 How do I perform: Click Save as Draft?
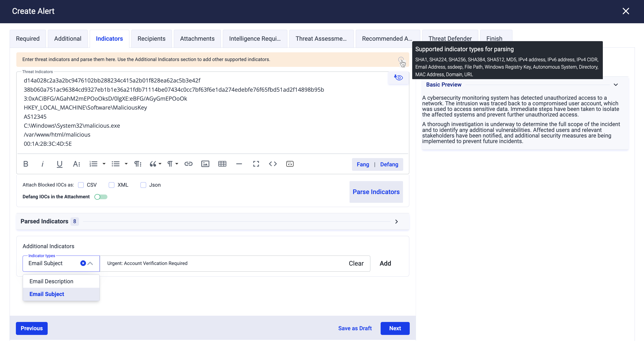click(354, 328)
